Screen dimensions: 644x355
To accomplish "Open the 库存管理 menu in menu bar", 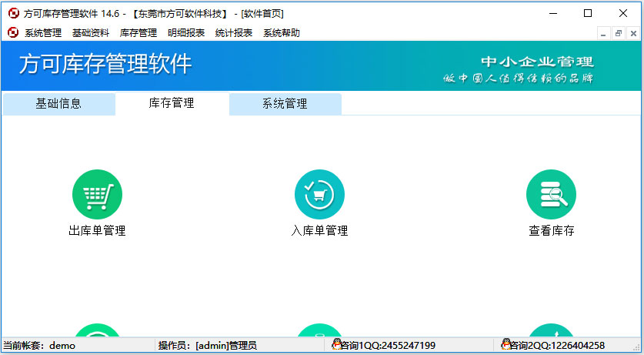I will pyautogui.click(x=138, y=33).
